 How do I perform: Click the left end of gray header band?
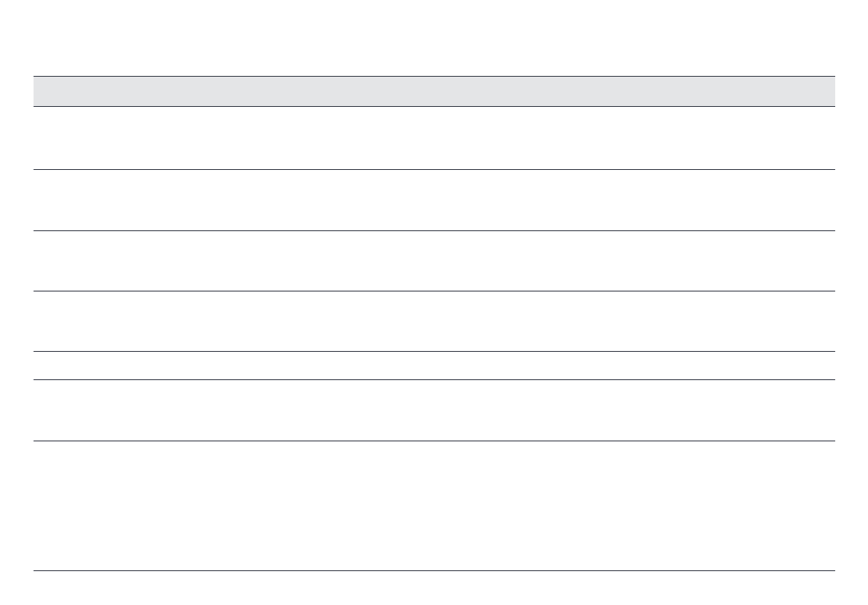tap(41, 91)
